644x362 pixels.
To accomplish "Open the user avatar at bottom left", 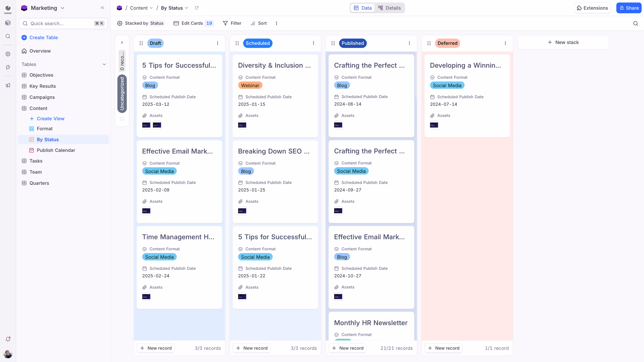I will coord(8,354).
